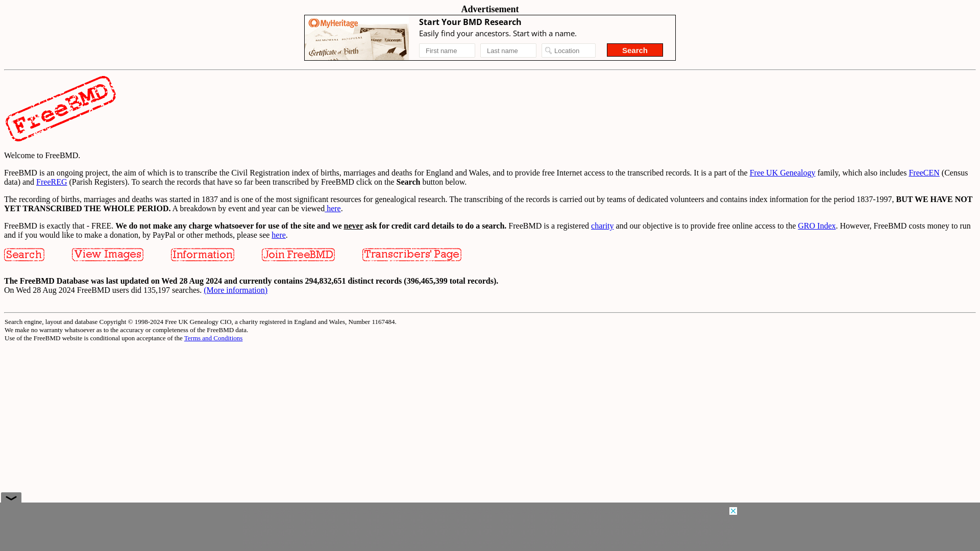Click the Transcribers Page icon

411,254
